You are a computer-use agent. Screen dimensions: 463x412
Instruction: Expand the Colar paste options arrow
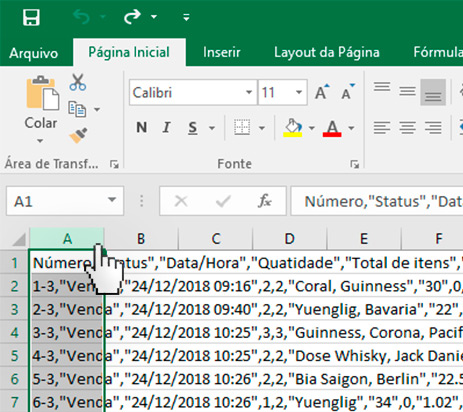[40, 141]
